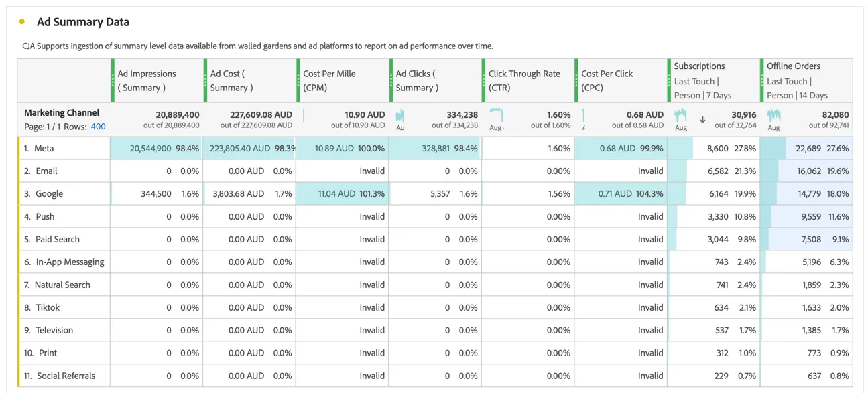
Task: Open the Subscriptions sparkline in the totals row
Action: pyautogui.click(x=681, y=114)
